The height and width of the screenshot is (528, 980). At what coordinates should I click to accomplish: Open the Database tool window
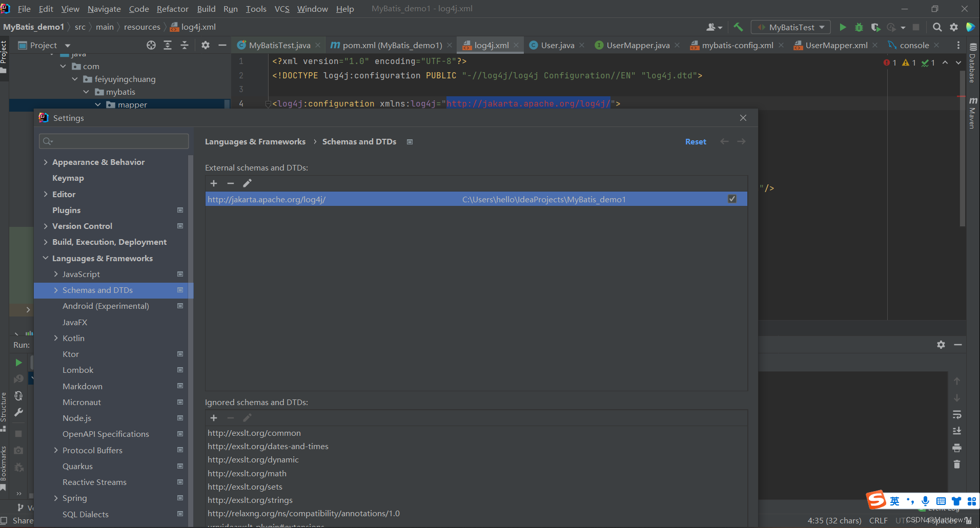tap(972, 62)
